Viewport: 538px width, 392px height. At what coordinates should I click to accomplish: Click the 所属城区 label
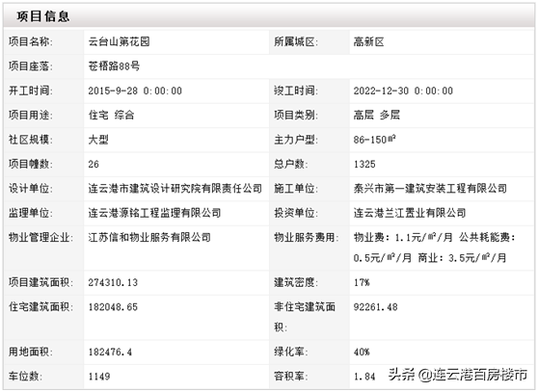click(x=296, y=41)
